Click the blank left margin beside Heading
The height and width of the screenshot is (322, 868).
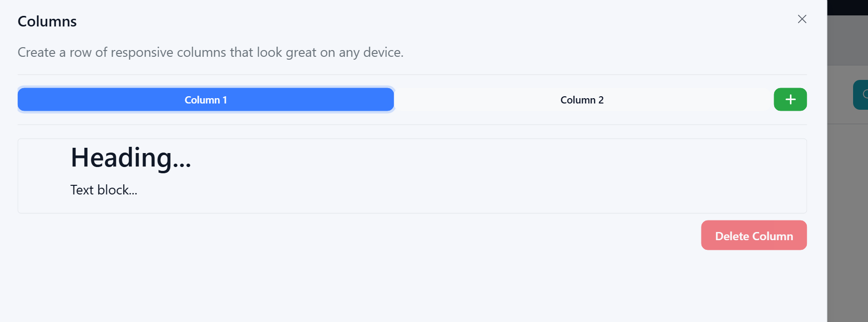(x=44, y=159)
